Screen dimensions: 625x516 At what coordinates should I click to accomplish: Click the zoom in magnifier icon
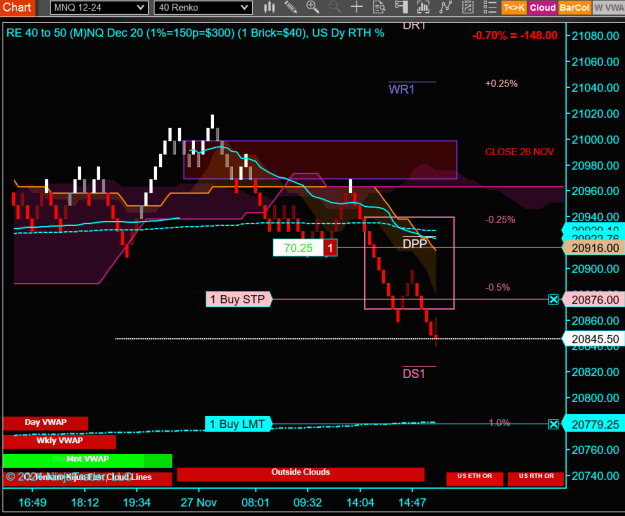[312, 7]
